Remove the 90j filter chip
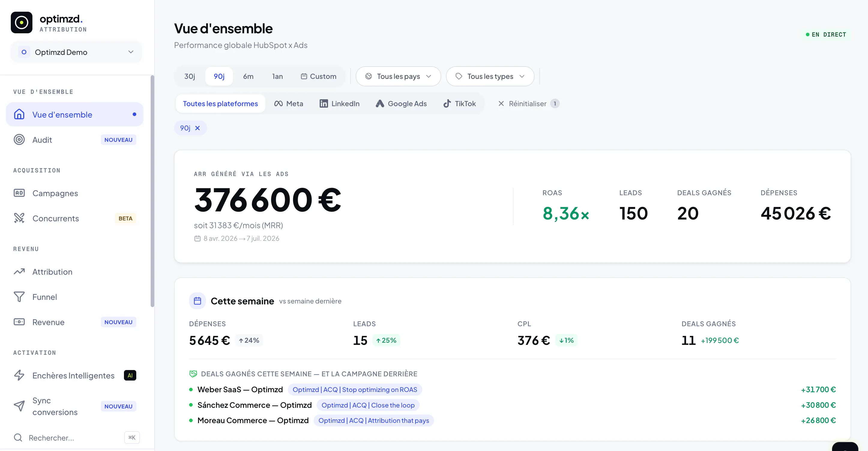The image size is (868, 451). click(x=198, y=128)
